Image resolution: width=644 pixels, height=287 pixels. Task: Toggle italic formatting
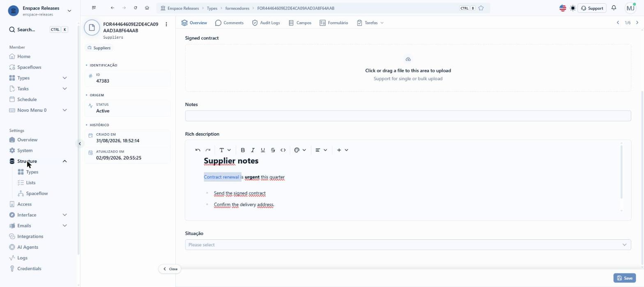click(x=253, y=150)
